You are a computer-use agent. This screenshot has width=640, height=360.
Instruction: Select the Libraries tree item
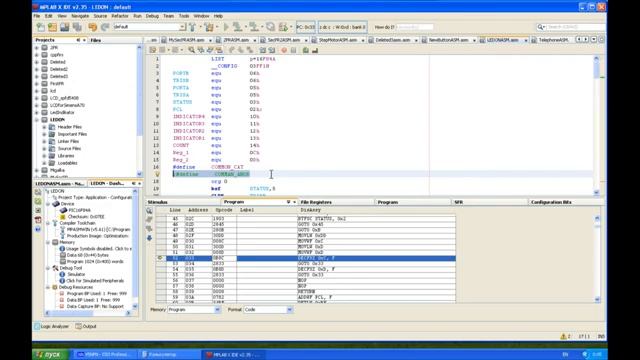[x=66, y=156]
